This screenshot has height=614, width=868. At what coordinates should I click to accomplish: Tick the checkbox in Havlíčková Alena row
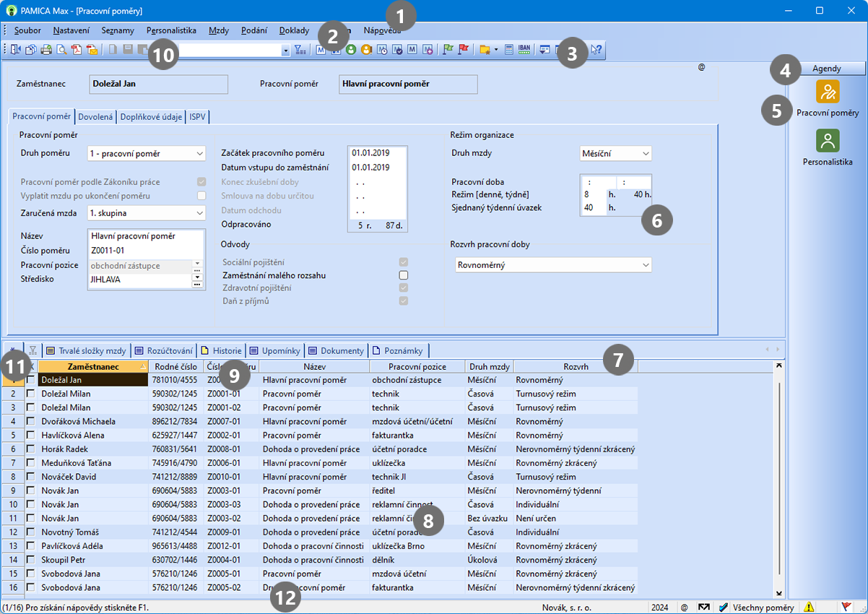[31, 435]
